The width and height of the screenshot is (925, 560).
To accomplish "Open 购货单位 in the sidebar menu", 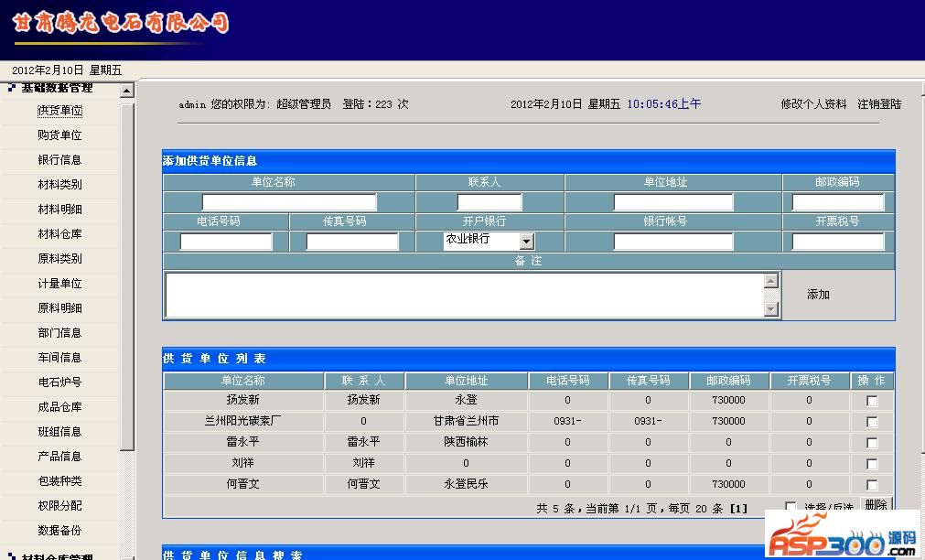I will pos(59,135).
